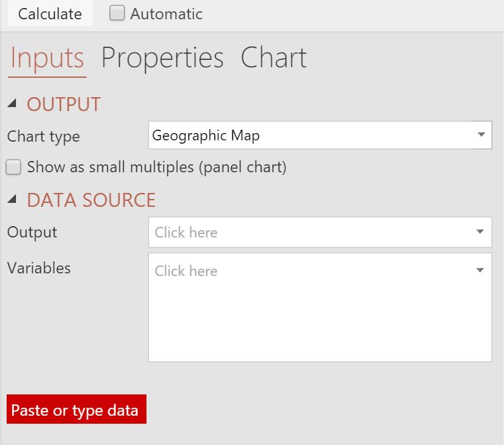Screen dimensions: 504x445
Task: Enable the Automatic checkbox
Action: [x=117, y=13]
